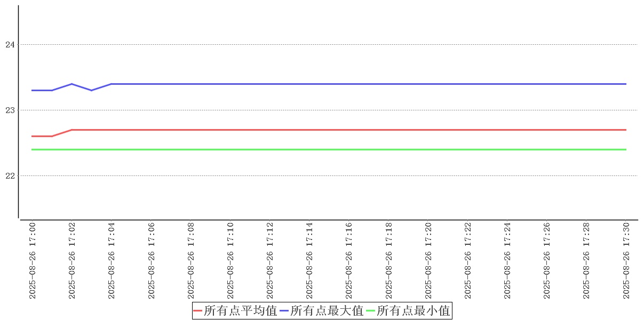The height and width of the screenshot is (320, 644).
Task: Click the blue line dip at 17:03
Action: point(91,90)
